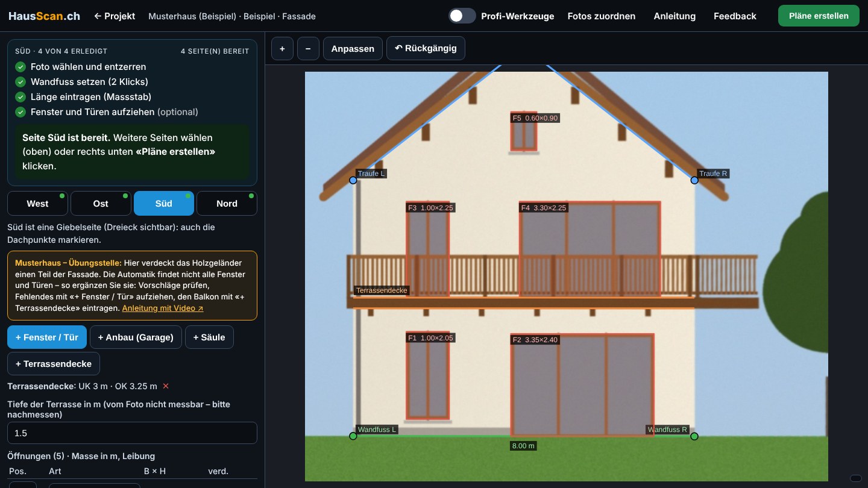This screenshot has height=488, width=868.
Task: Add an opening with + Fenster / Tür
Action: coord(47,337)
